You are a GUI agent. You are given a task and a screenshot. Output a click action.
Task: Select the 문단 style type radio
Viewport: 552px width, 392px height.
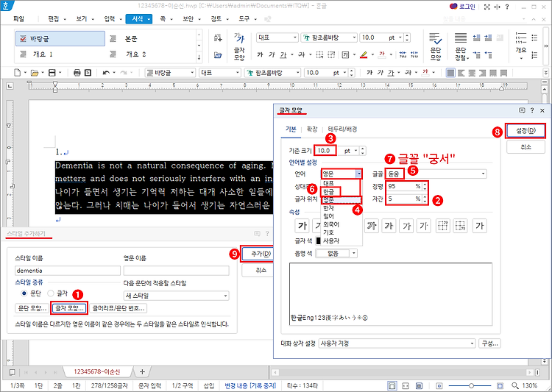24,293
